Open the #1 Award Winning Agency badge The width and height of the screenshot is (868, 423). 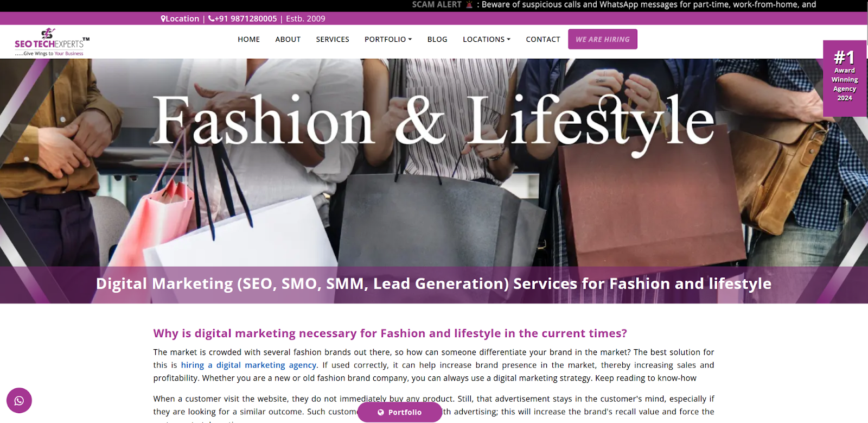(845, 79)
